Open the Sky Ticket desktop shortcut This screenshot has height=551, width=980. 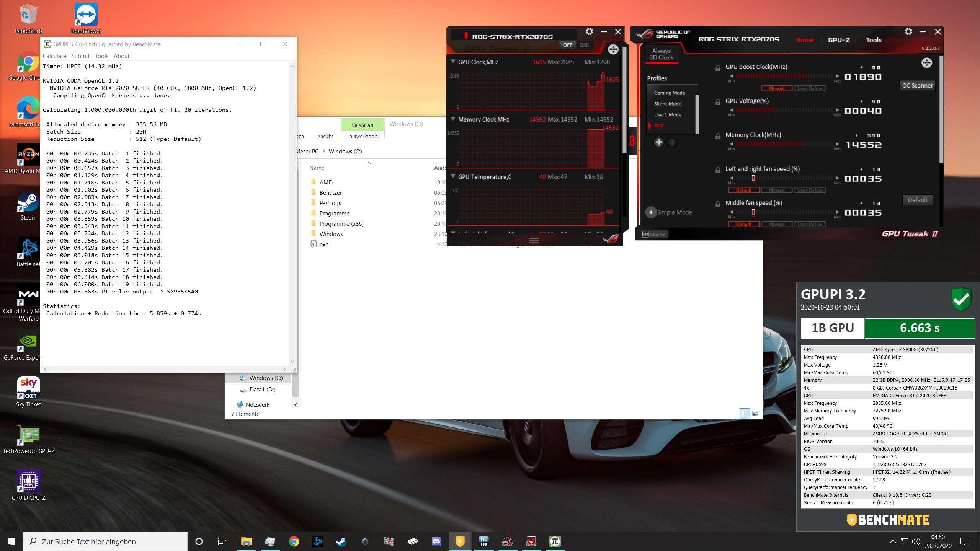(x=29, y=392)
